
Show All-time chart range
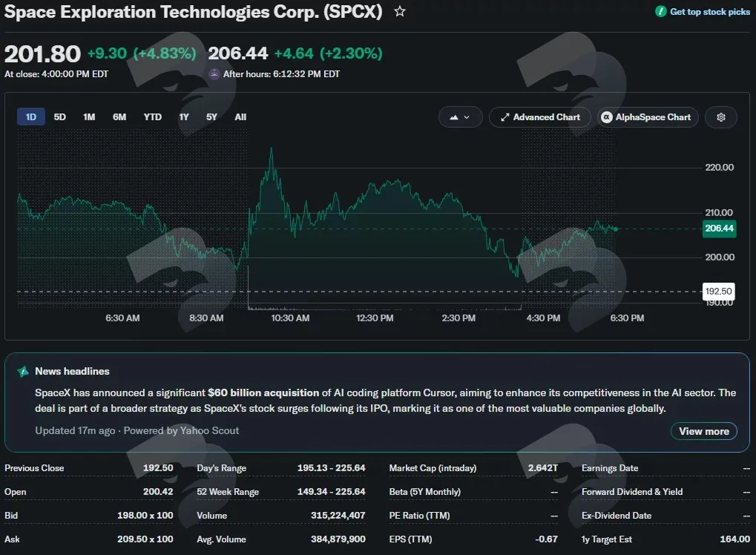tap(240, 116)
